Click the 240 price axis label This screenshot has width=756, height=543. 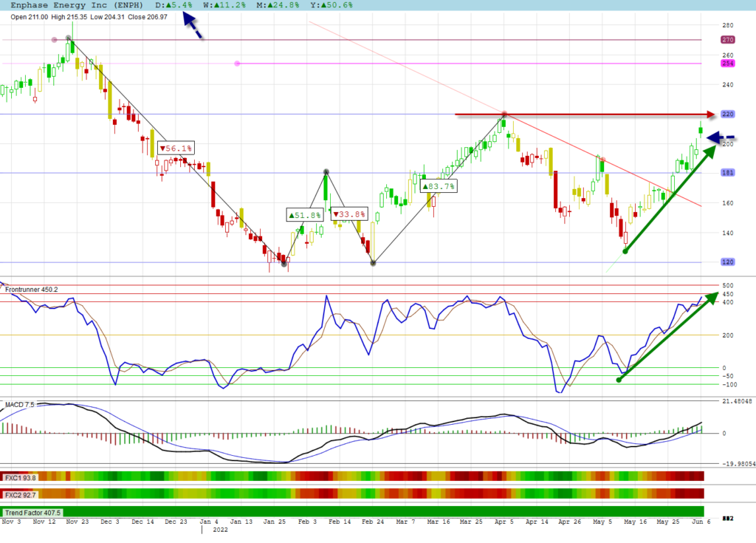point(727,84)
